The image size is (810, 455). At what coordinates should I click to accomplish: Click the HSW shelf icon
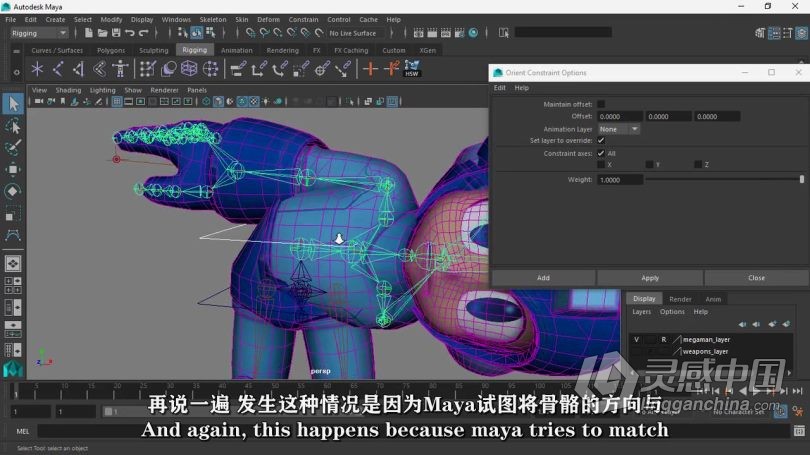click(x=412, y=69)
